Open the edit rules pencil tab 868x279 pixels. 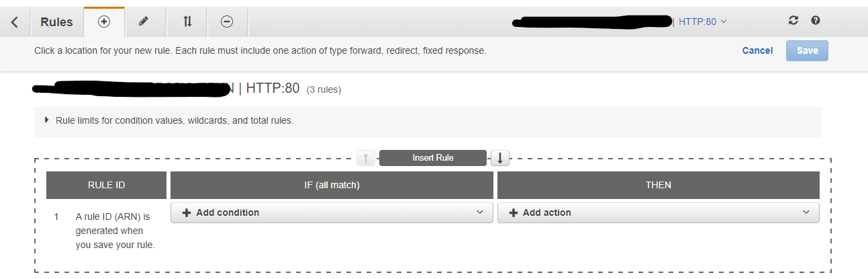tap(143, 22)
